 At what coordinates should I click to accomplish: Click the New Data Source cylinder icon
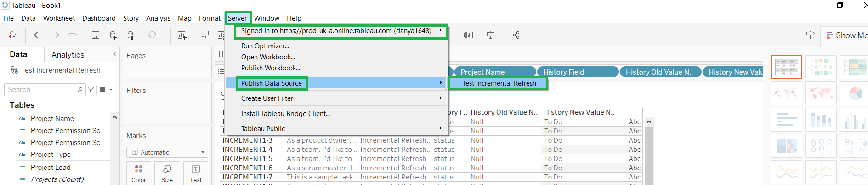[113, 35]
